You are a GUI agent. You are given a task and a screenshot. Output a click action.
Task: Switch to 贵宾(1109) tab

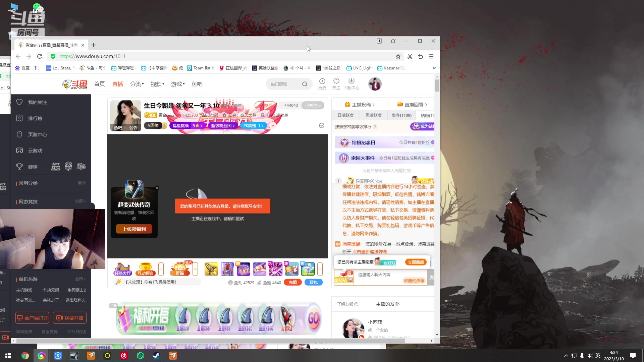coord(401,115)
